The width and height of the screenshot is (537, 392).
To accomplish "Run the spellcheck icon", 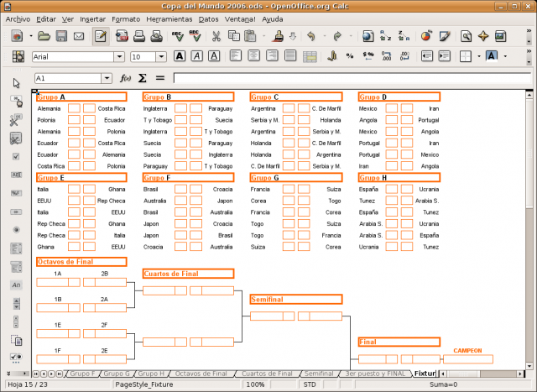I will [177, 36].
